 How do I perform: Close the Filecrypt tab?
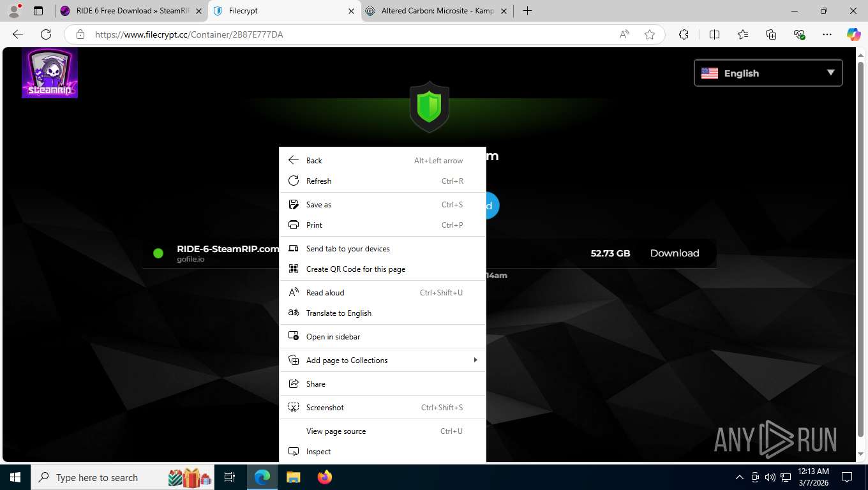(352, 11)
